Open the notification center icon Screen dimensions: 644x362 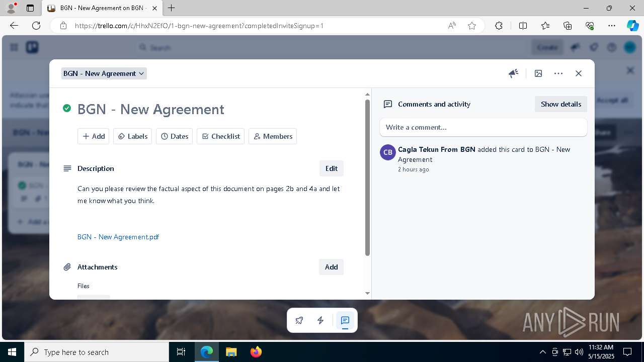tap(627, 352)
